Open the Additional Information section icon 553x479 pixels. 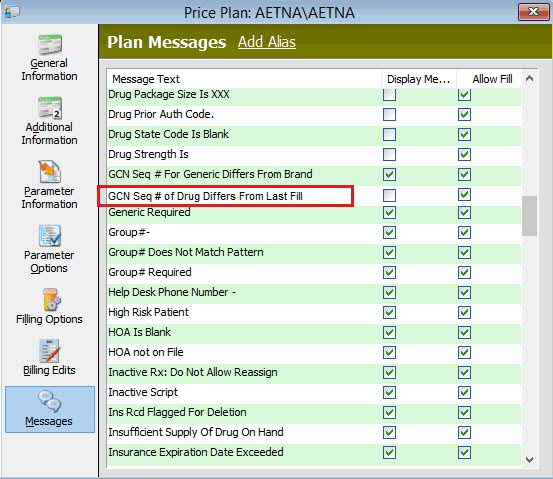pyautogui.click(x=50, y=108)
